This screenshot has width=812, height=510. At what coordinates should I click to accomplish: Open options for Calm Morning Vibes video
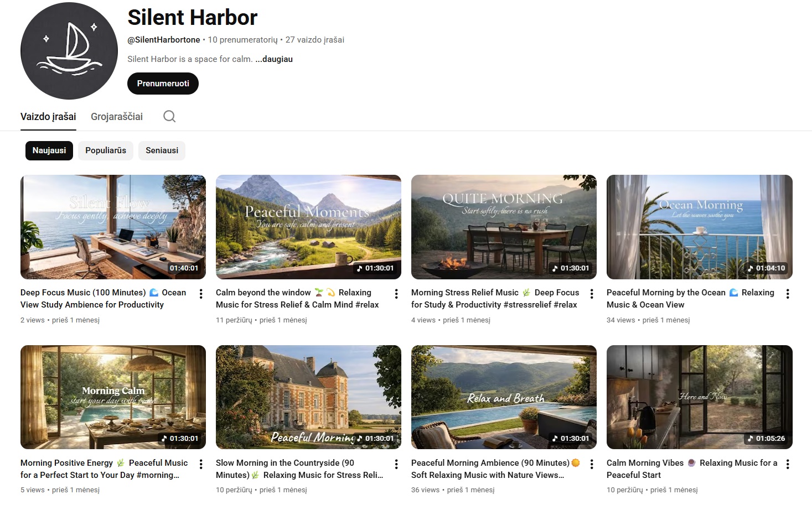[x=788, y=464]
